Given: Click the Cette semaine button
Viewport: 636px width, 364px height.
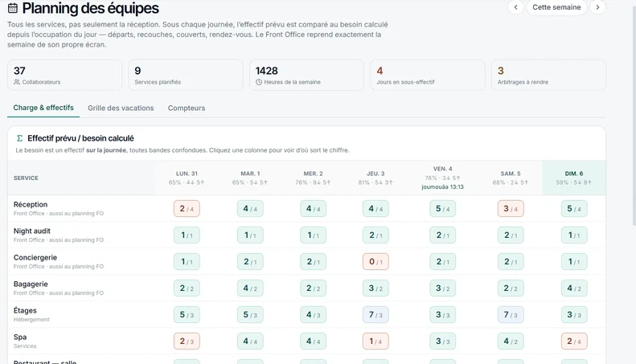Looking at the screenshot, I should tap(556, 7).
